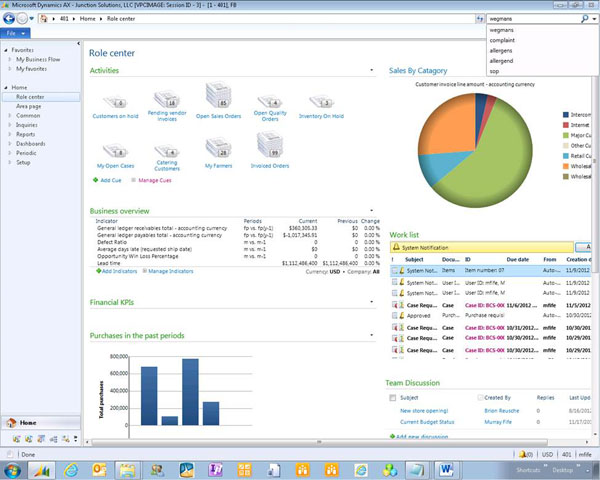Click the Add Indicators link

pos(119,271)
